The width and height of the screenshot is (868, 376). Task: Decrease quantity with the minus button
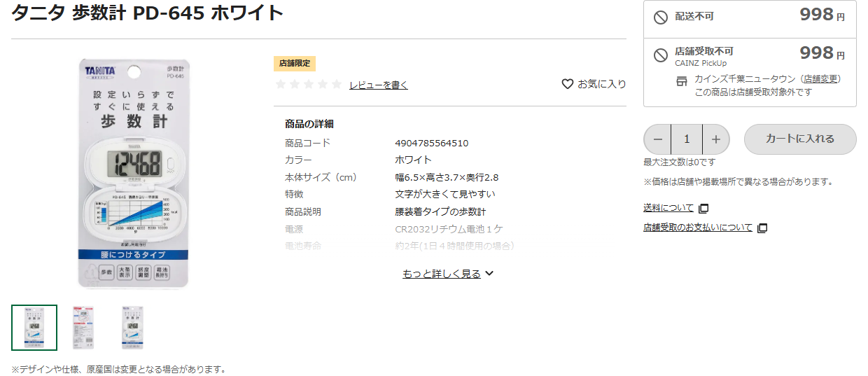click(657, 139)
